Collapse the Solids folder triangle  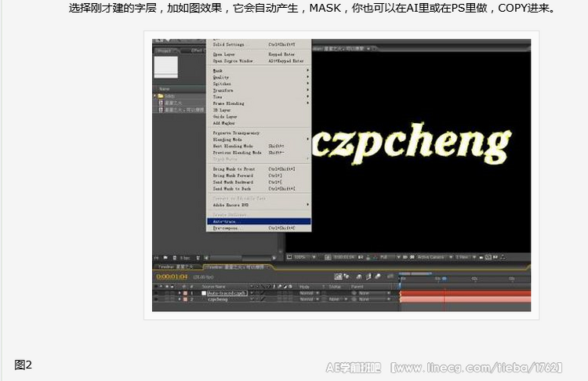(x=155, y=96)
